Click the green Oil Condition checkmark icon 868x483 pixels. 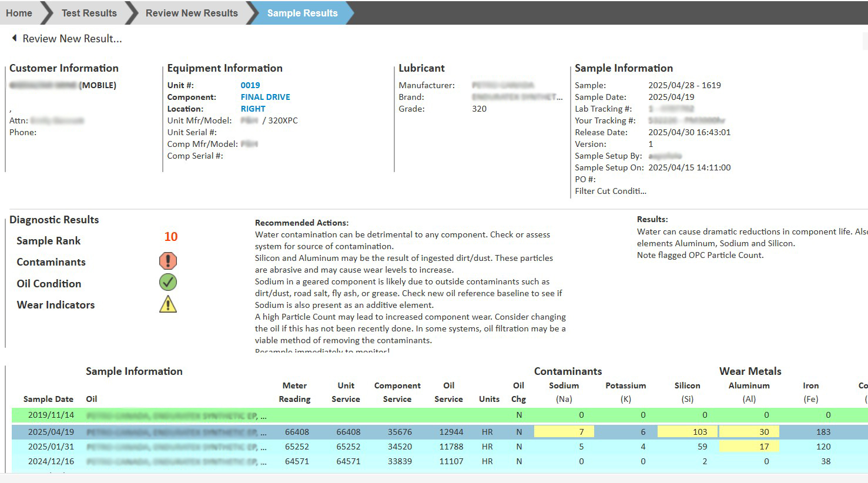coord(167,283)
